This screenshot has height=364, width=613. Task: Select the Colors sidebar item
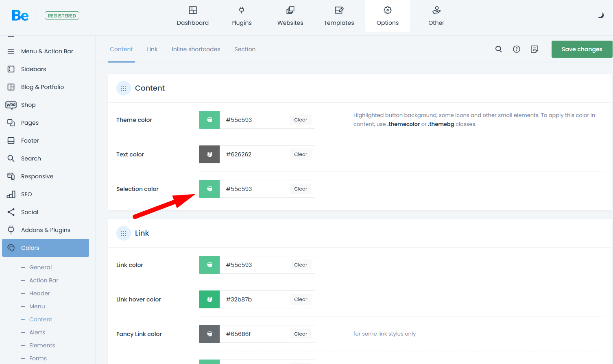pyautogui.click(x=46, y=248)
